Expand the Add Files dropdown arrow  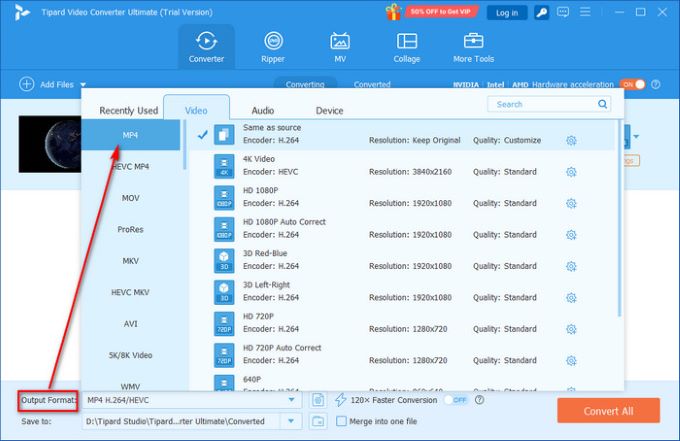pos(83,85)
